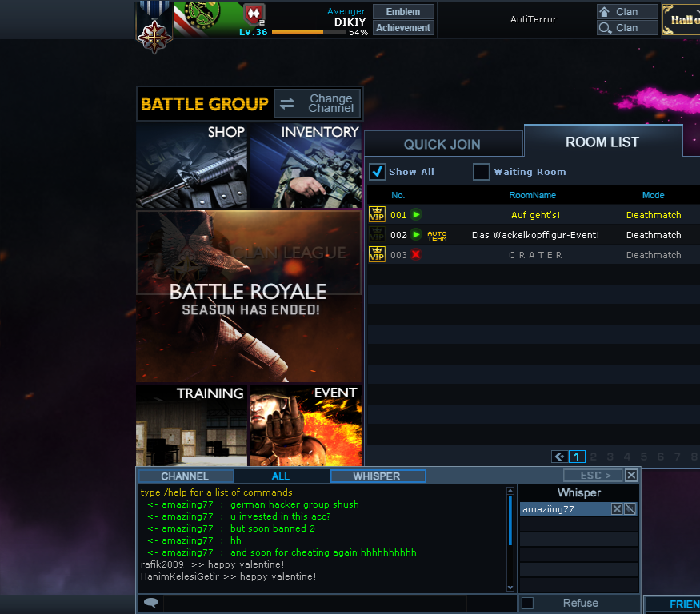
Task: Open the Inventory tile
Action: [306, 165]
